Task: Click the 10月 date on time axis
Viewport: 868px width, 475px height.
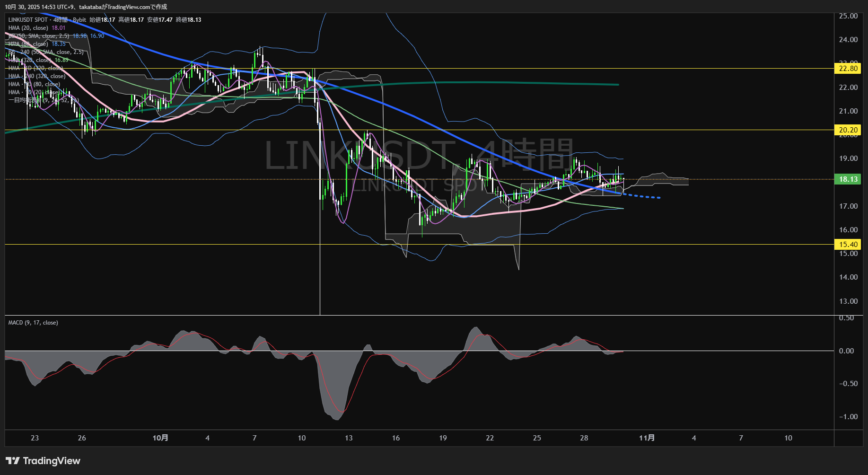Action: click(x=160, y=438)
